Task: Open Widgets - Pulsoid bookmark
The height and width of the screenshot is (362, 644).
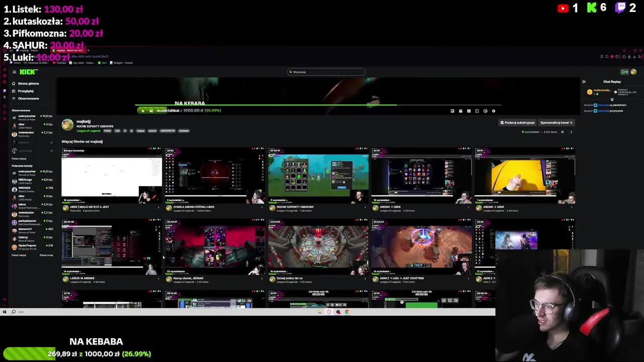Action: pyautogui.click(x=121, y=63)
